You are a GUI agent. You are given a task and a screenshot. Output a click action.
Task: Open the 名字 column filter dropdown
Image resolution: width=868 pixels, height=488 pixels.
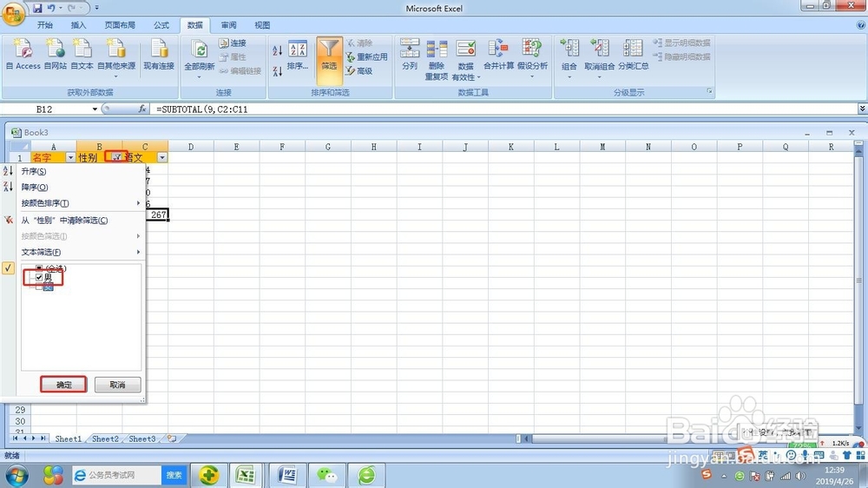tap(70, 158)
